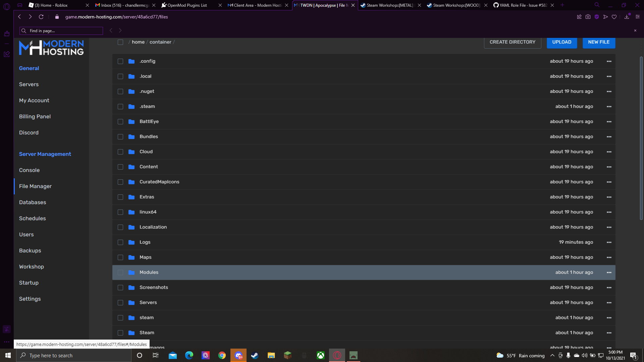644x362 pixels.
Task: Open Steam from the taskbar
Action: point(255,355)
